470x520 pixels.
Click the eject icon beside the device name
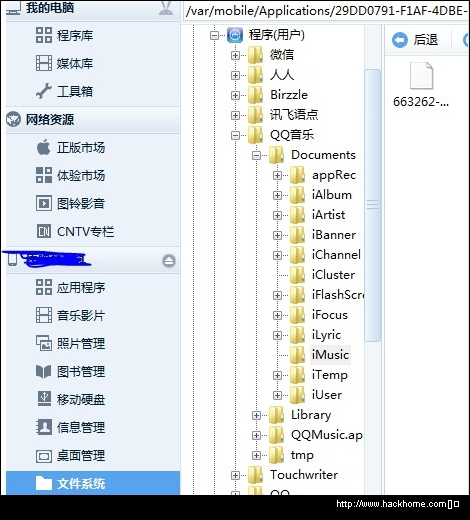coord(169,261)
